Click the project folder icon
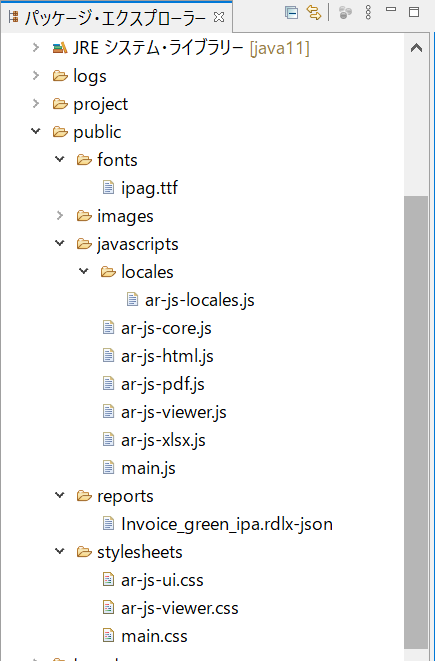435x661 pixels. point(60,104)
